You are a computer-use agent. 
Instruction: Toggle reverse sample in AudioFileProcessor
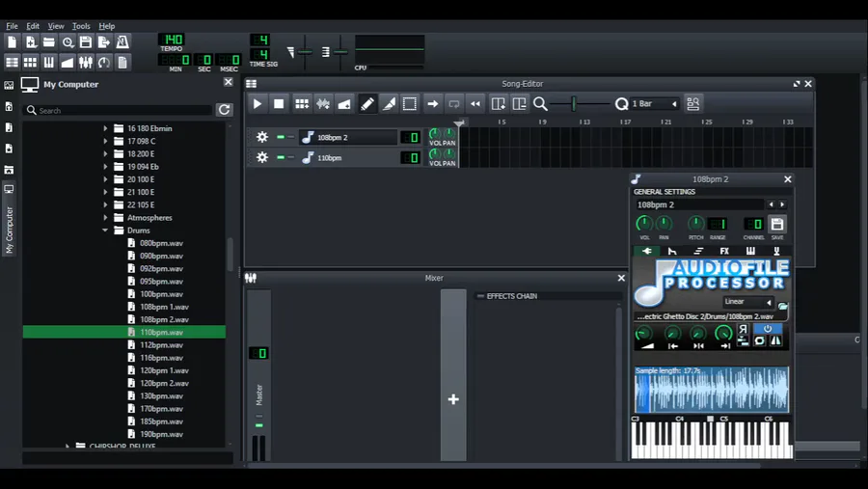click(x=743, y=330)
